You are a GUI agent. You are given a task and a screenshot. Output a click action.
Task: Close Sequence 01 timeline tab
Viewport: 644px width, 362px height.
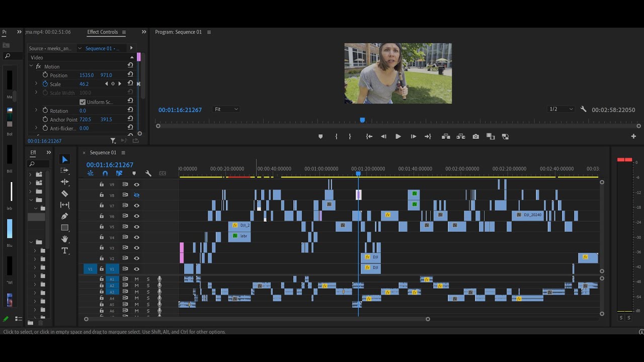[84, 153]
